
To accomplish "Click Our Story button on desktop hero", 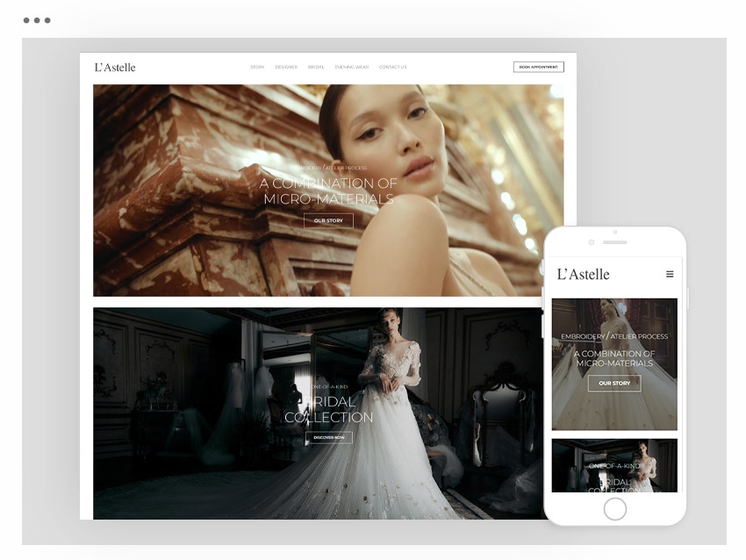I will pos(328,221).
